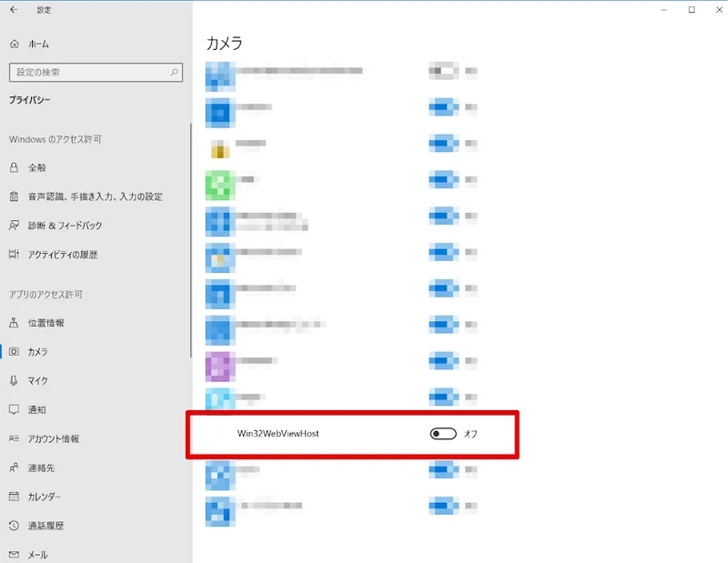Click the back arrow in the title bar
728x563 pixels.
click(14, 10)
